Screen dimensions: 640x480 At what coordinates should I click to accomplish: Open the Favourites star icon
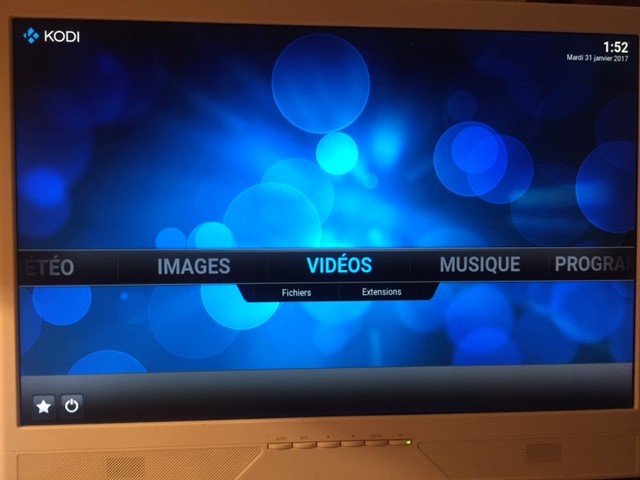43,406
